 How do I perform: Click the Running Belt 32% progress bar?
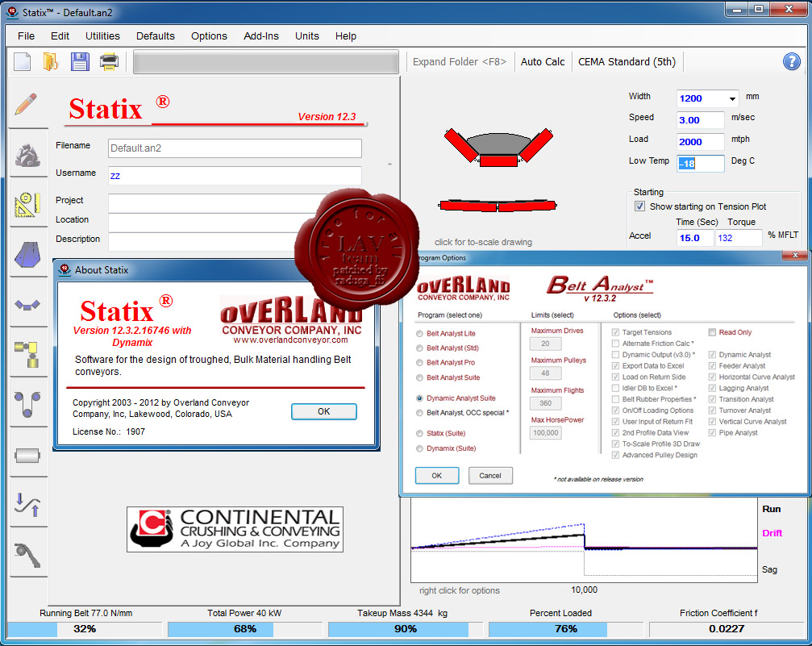(x=84, y=629)
